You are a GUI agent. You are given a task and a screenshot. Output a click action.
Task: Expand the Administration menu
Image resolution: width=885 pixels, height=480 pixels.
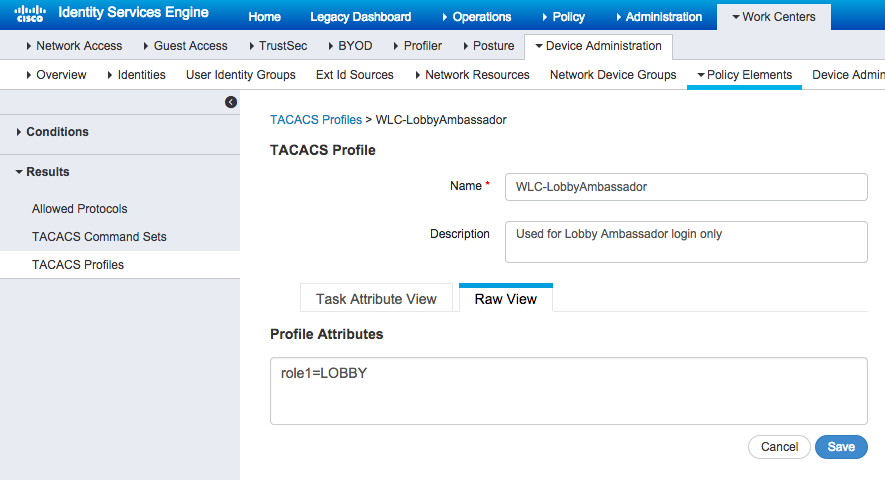[x=659, y=17]
